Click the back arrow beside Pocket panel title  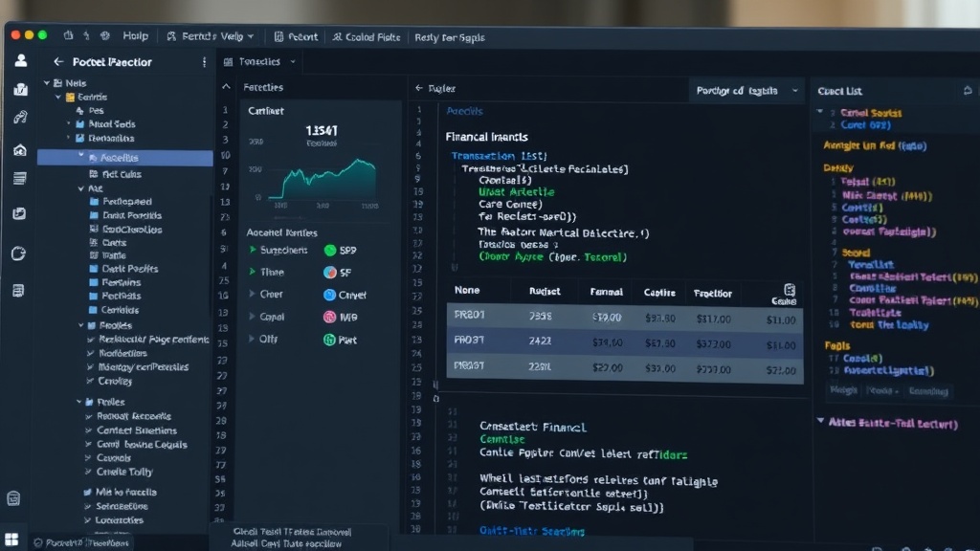[58, 62]
